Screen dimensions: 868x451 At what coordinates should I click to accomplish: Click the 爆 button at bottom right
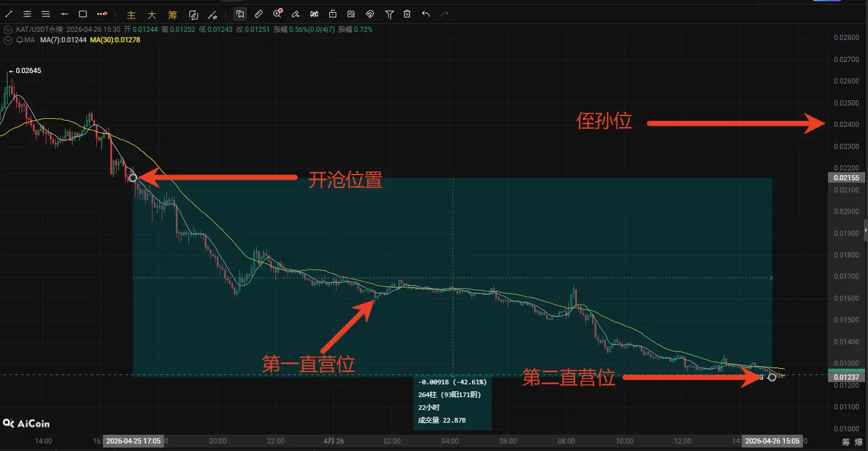pyautogui.click(x=859, y=442)
